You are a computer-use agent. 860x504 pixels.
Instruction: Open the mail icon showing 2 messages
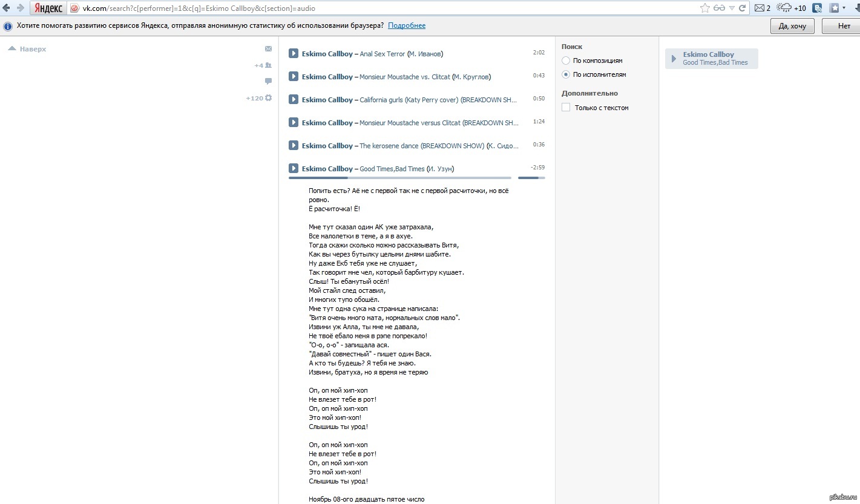[x=763, y=8]
